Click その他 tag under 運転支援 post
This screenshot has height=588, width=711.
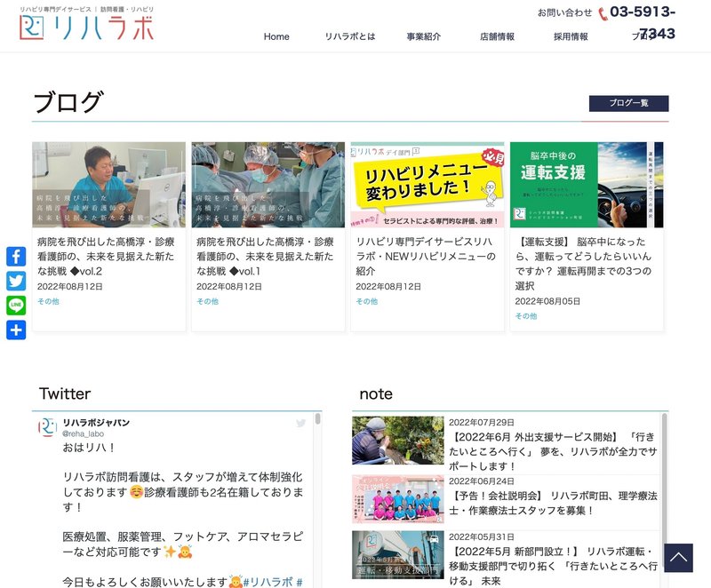[526, 316]
